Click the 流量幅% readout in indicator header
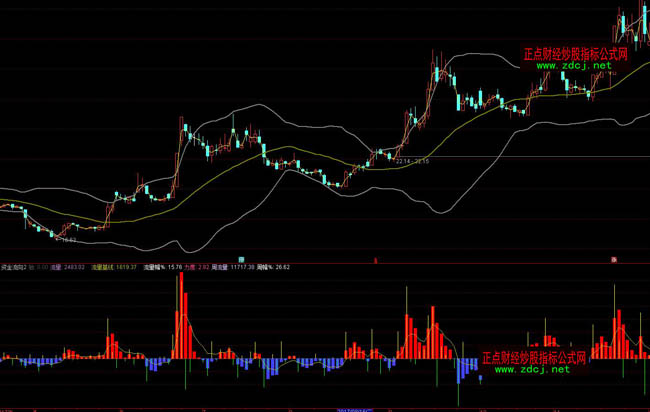This screenshot has width=650, height=412. (x=162, y=267)
